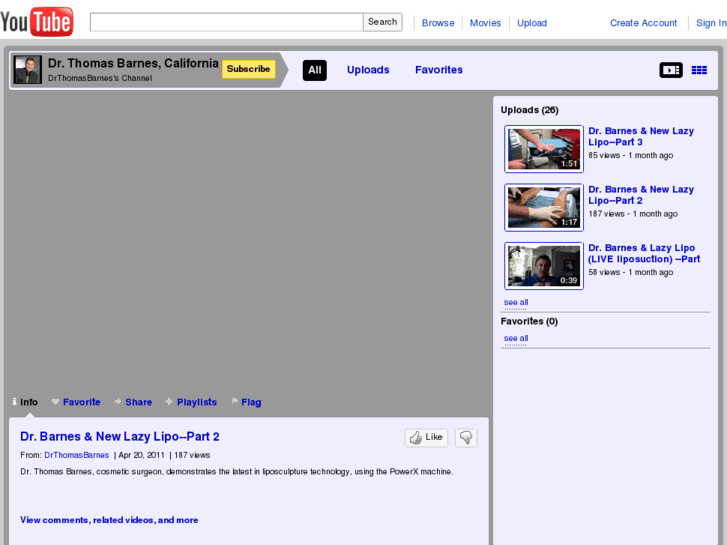Switch to Favorites channel filter
The image size is (727, 545).
(x=439, y=70)
